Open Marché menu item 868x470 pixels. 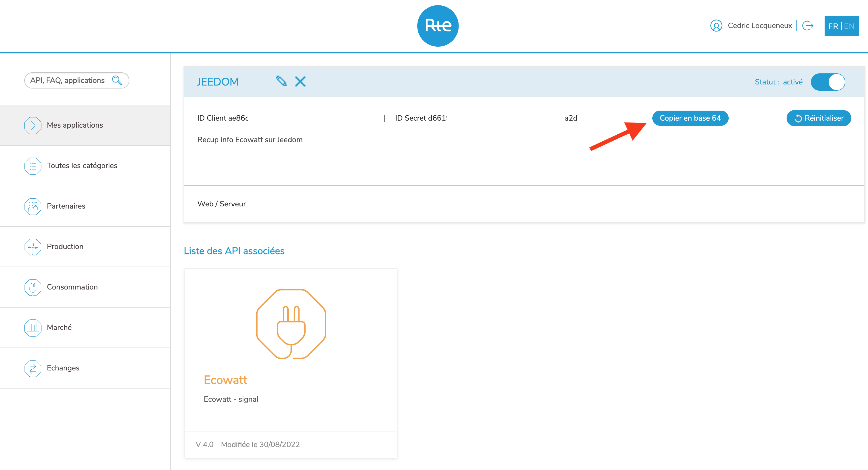tap(85, 327)
